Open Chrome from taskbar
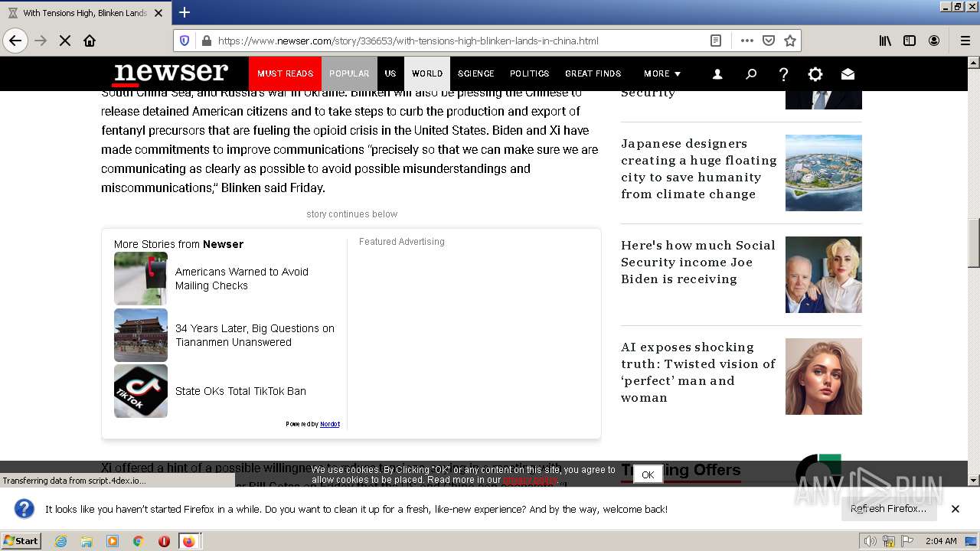The image size is (980, 551). [x=138, y=541]
